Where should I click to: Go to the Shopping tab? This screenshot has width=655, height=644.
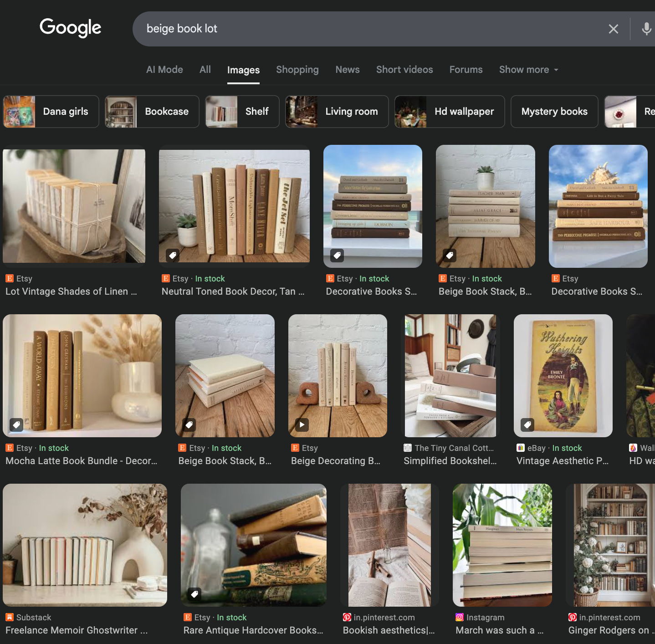[297, 70]
